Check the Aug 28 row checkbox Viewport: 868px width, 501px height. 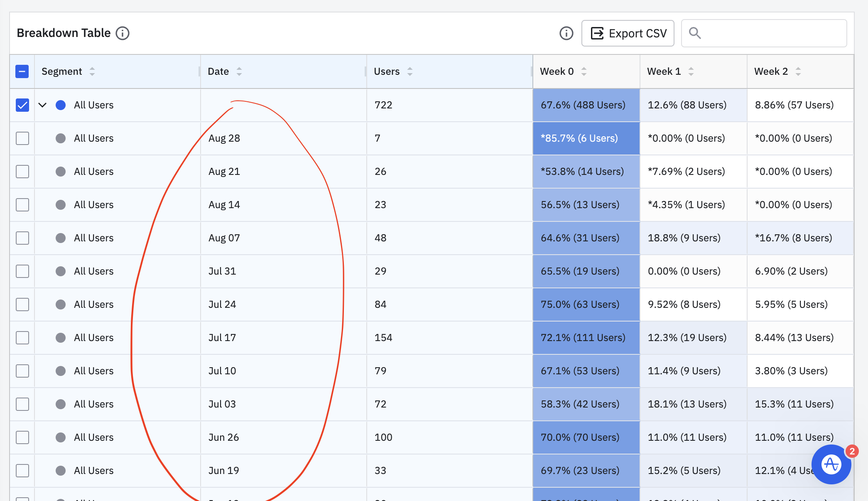point(22,138)
